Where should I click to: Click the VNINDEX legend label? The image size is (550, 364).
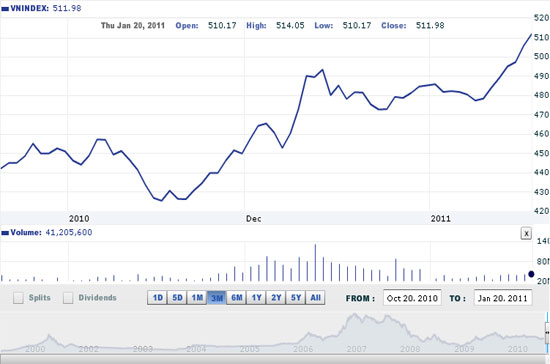[x=29, y=8]
